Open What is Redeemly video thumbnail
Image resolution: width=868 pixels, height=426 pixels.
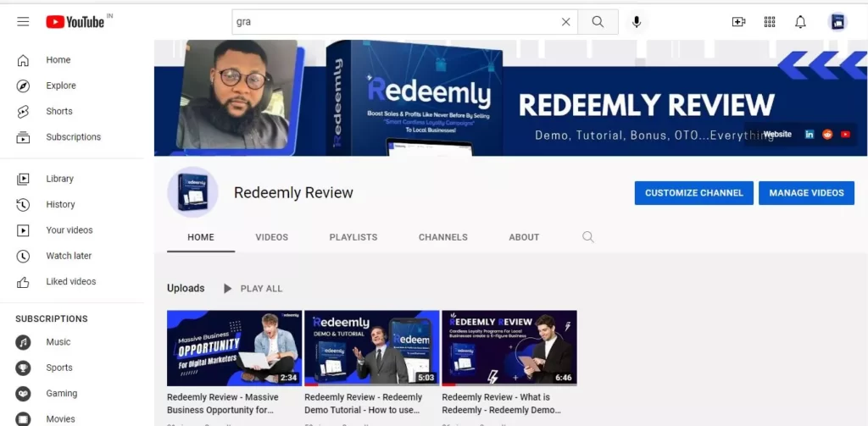point(509,347)
